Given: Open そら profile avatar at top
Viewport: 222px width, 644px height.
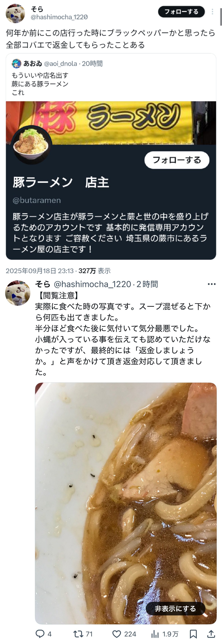Looking at the screenshot, I should (x=15, y=13).
